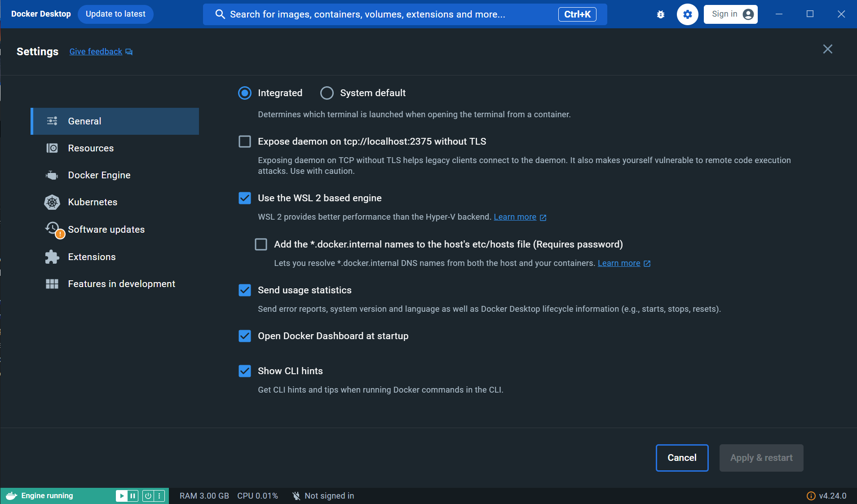Uncheck Open Docker Dashboard at startup
The height and width of the screenshot is (504, 857).
point(245,336)
